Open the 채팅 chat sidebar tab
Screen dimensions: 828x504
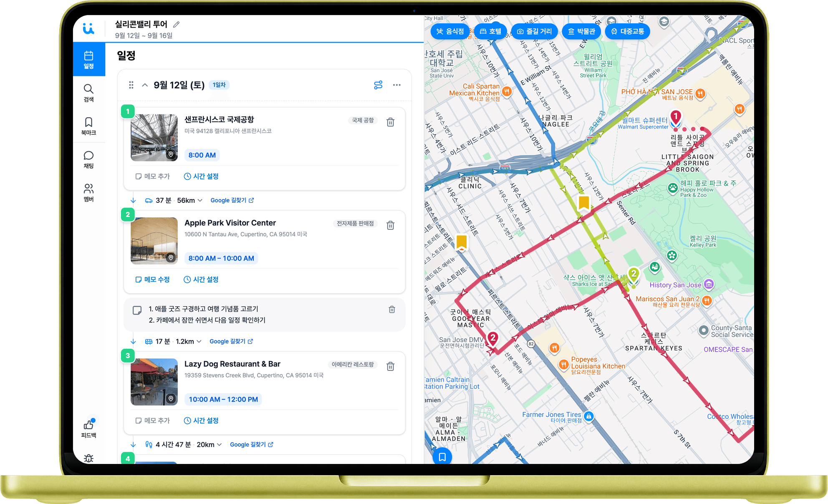[88, 160]
